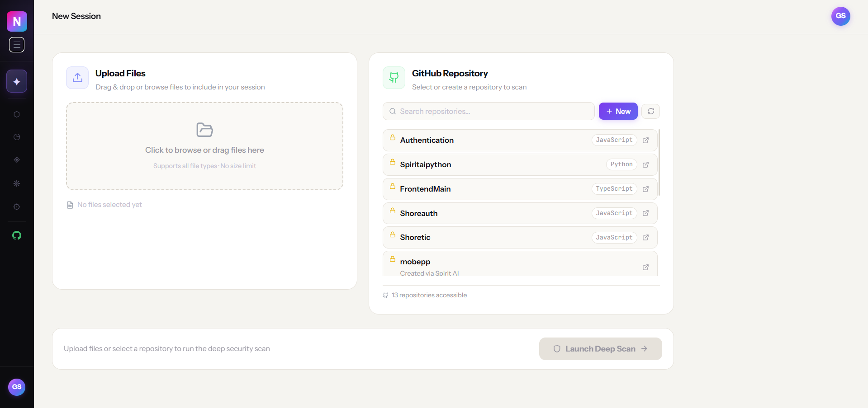
Task: Click the repository list scrollbar
Action: point(659,163)
